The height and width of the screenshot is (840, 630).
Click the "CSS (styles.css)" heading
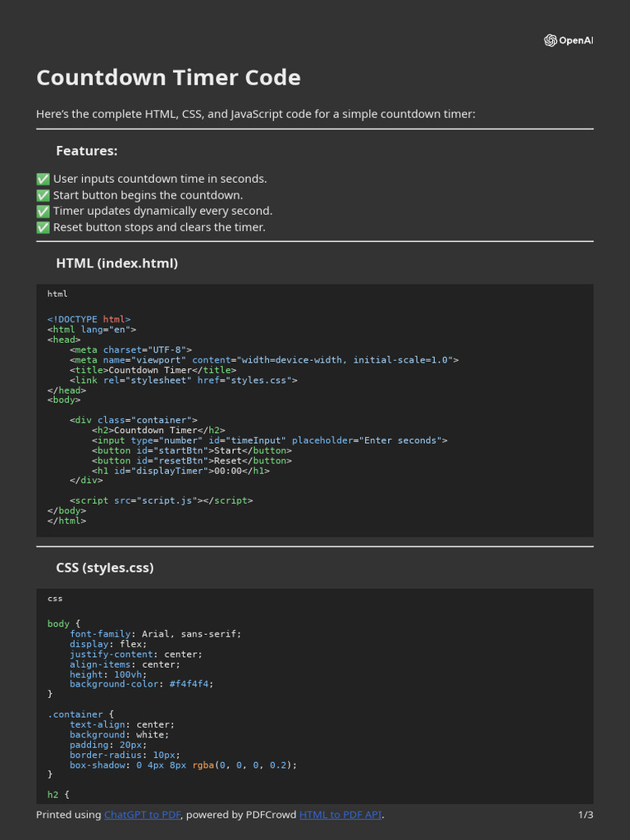tap(104, 568)
